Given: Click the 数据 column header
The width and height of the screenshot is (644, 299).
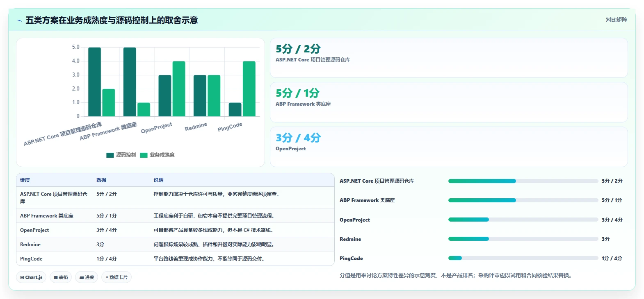Looking at the screenshot, I should (101, 180).
